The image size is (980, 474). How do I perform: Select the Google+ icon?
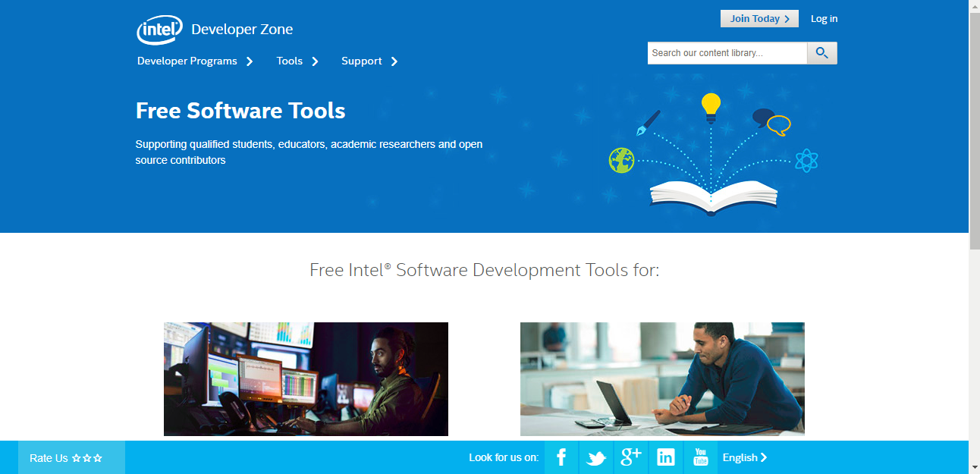coord(631,457)
